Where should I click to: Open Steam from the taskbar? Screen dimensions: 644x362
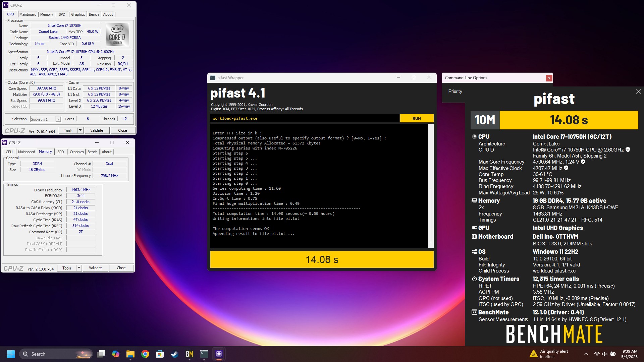pos(175,354)
